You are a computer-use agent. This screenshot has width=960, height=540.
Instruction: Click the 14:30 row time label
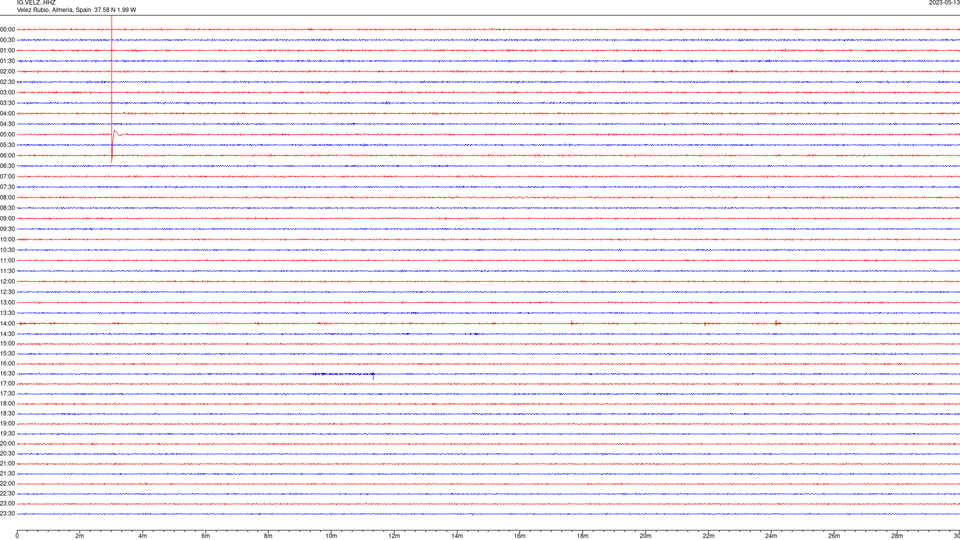pos(7,334)
